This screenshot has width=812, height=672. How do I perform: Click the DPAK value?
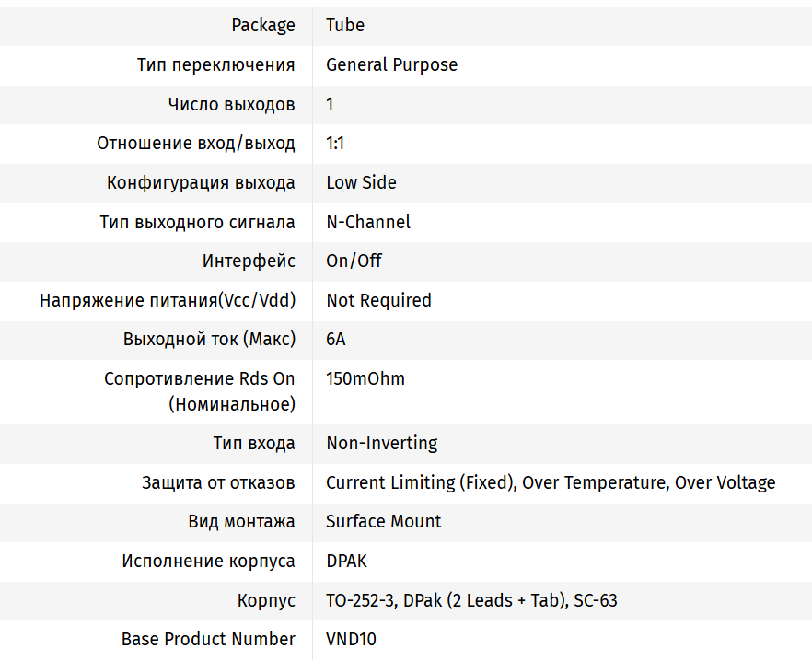(x=346, y=562)
